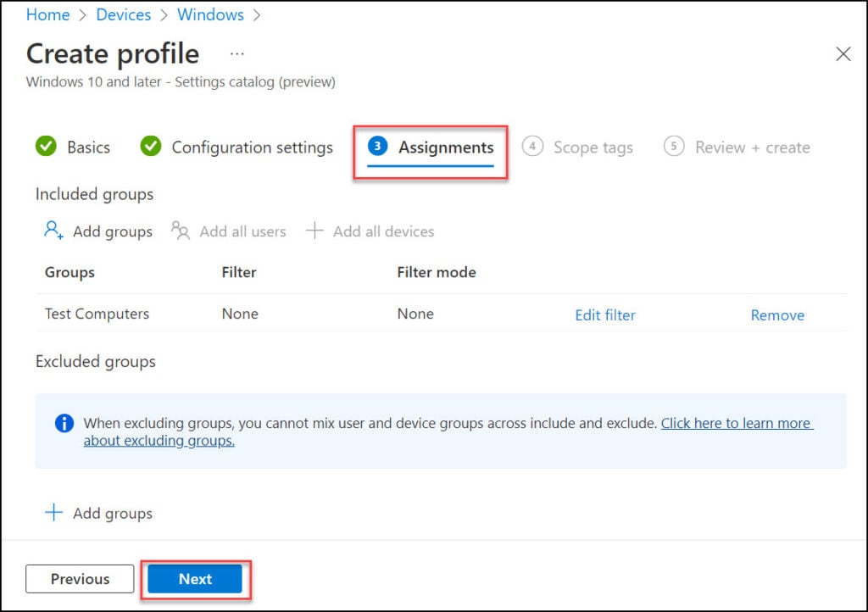This screenshot has width=868, height=612.
Task: Choose Add all devices
Action: pyautogui.click(x=383, y=231)
